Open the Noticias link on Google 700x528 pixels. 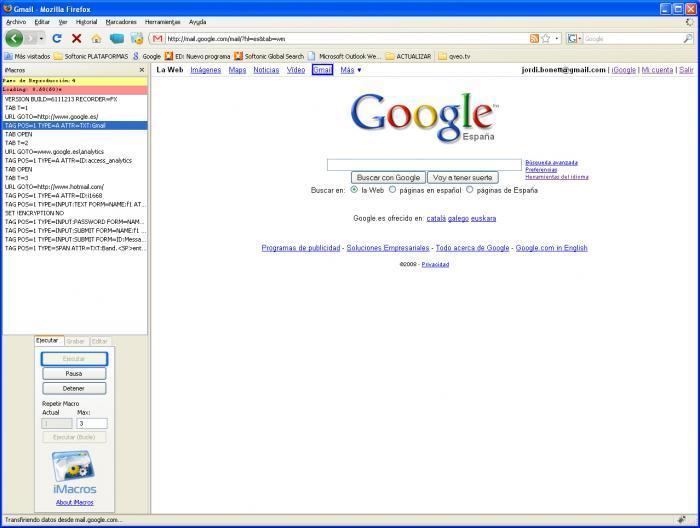click(x=266, y=70)
